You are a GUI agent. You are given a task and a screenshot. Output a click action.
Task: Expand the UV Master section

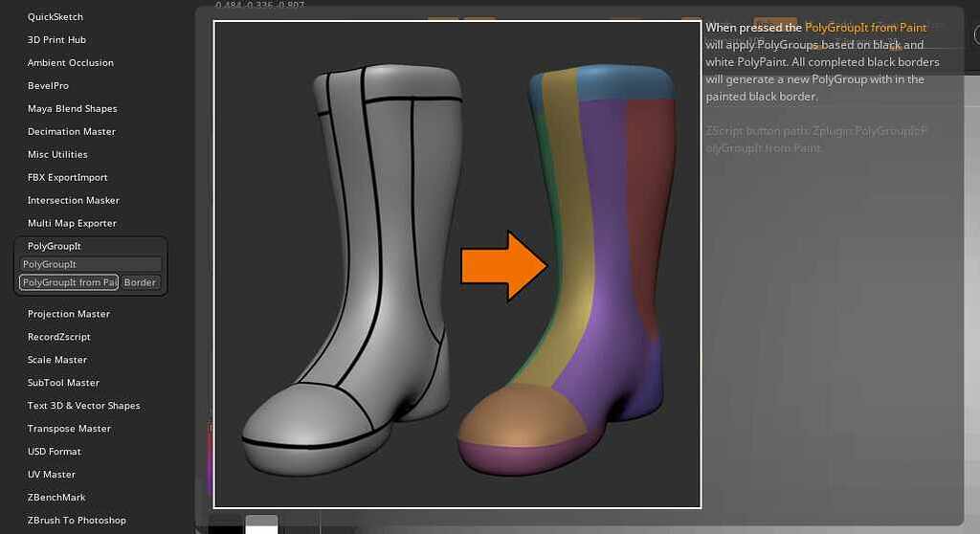[52, 475]
